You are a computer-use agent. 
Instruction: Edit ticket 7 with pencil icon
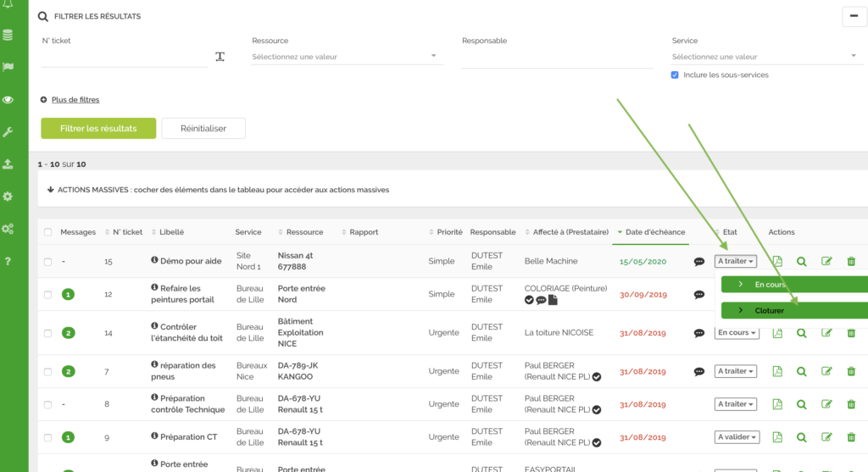point(826,371)
